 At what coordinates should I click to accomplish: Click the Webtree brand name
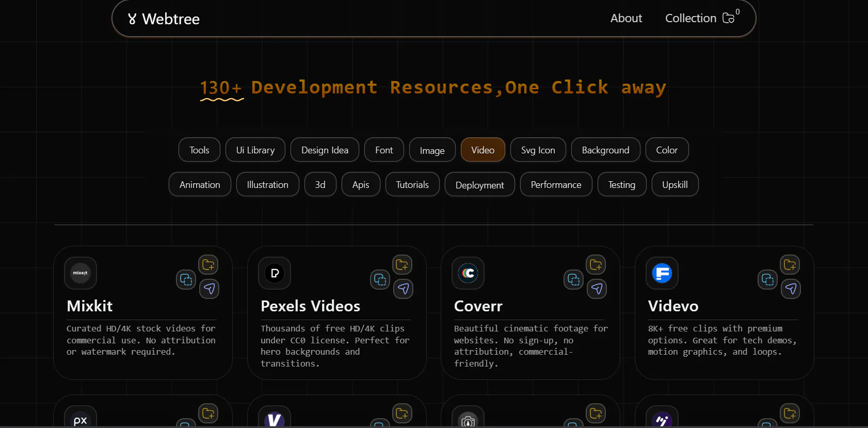pos(171,19)
